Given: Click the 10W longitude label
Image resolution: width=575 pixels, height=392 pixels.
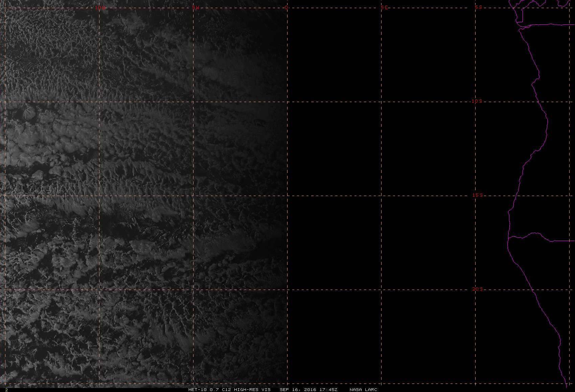Looking at the screenshot, I should click(100, 7).
